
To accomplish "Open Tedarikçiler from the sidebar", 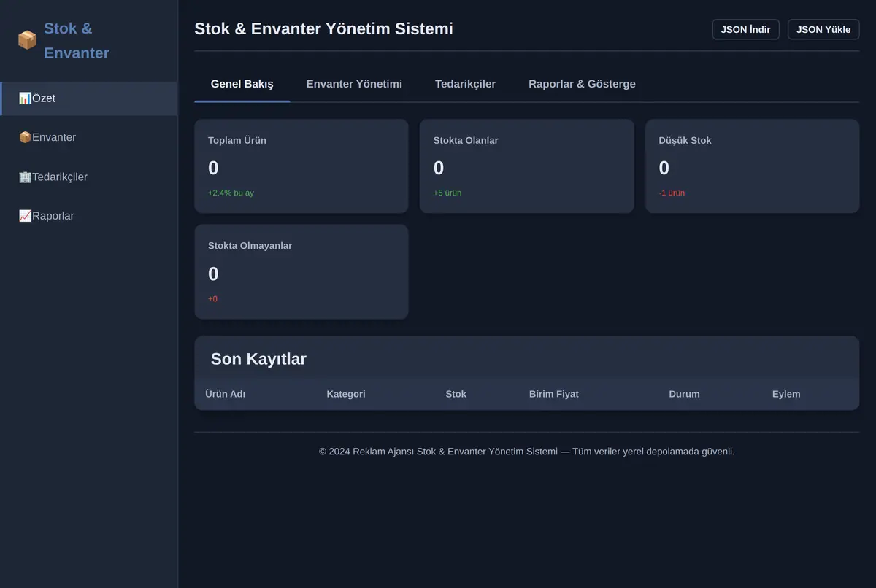I will click(88, 177).
